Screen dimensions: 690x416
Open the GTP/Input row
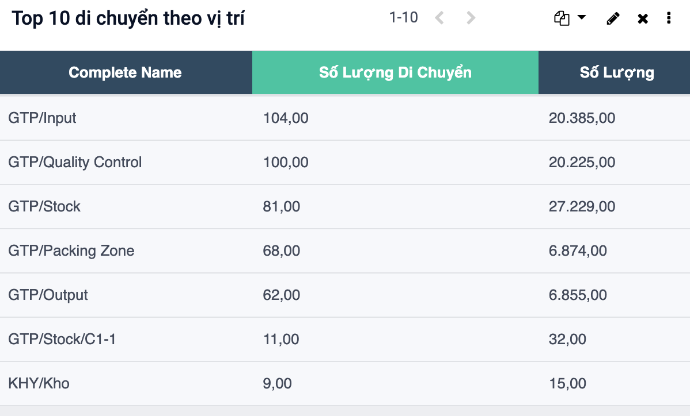coord(42,118)
